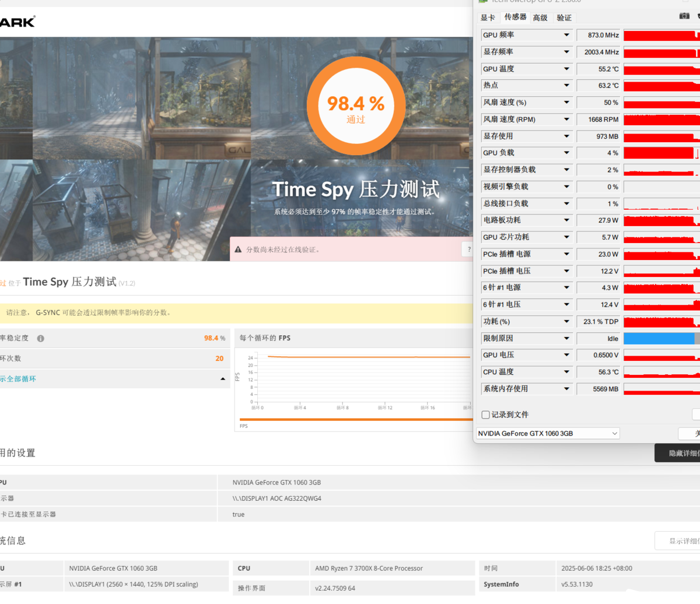The width and height of the screenshot is (700, 604).
Task: Open the 显存频率 sensor dropdown
Action: click(x=566, y=52)
